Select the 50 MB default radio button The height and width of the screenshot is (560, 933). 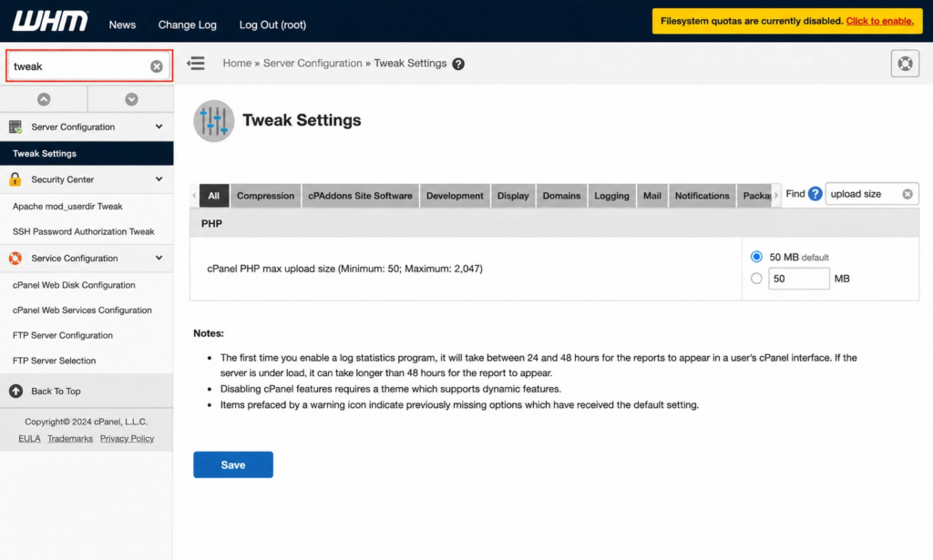point(756,257)
